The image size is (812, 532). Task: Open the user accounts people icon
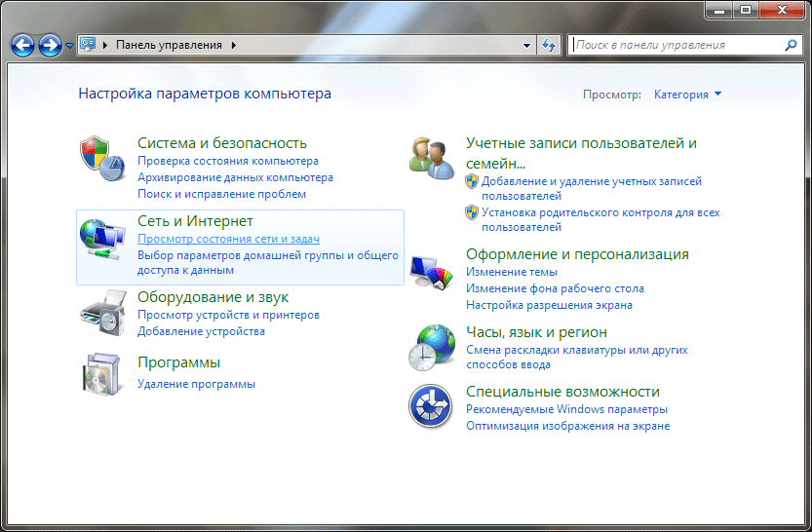431,158
